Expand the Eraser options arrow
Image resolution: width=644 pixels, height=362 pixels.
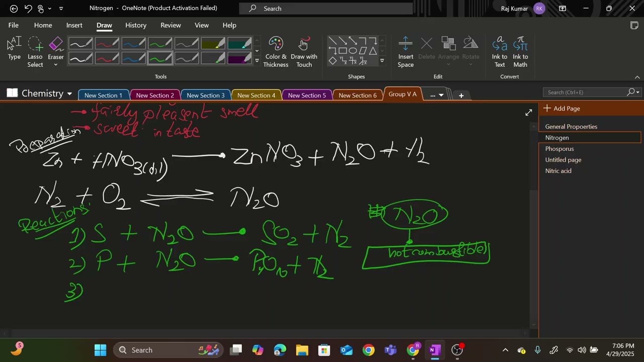click(x=56, y=65)
